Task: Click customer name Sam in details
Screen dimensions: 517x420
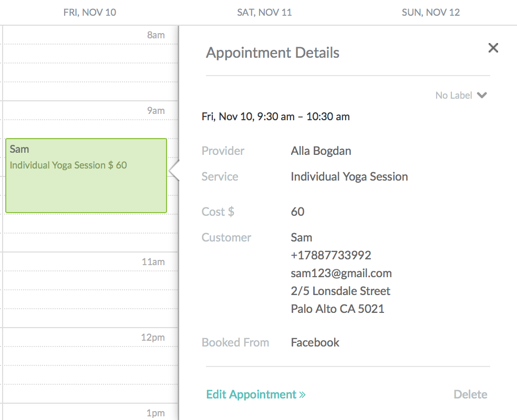Action: tap(302, 237)
